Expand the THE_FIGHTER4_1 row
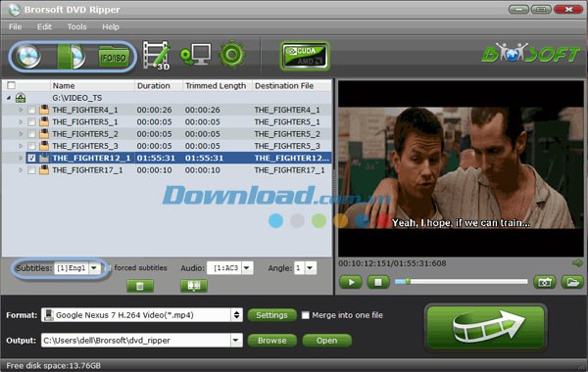The width and height of the screenshot is (588, 372). click(x=21, y=111)
